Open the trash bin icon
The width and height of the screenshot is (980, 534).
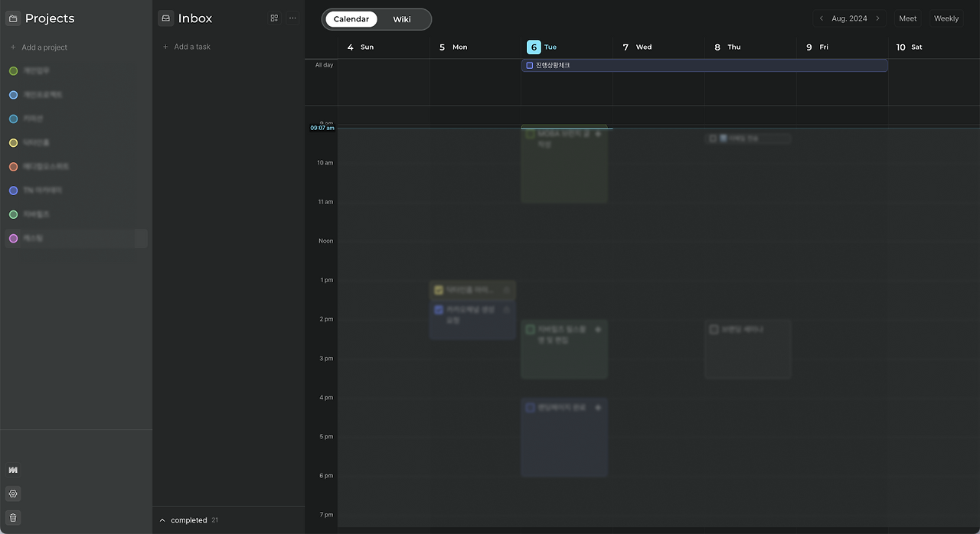(x=13, y=518)
